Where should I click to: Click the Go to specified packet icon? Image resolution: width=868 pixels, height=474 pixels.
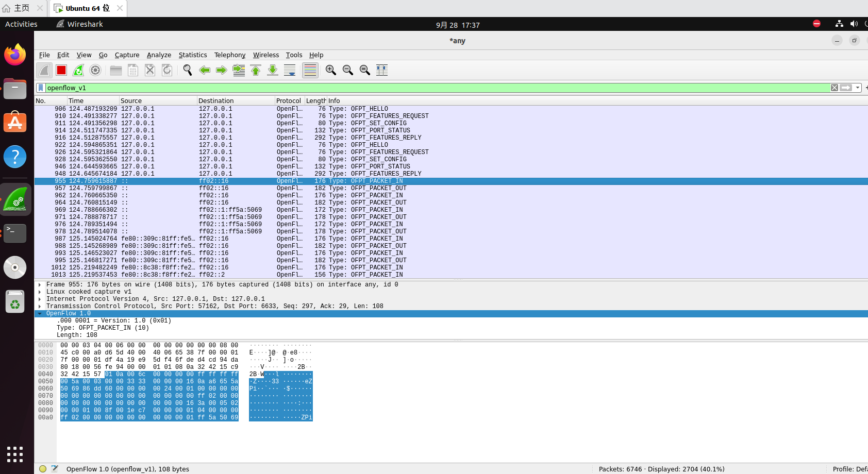click(239, 70)
